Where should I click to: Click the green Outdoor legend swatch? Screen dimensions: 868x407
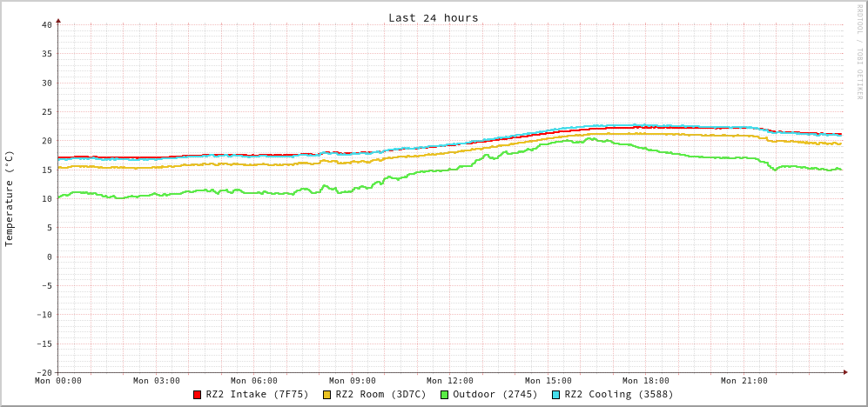(x=445, y=395)
